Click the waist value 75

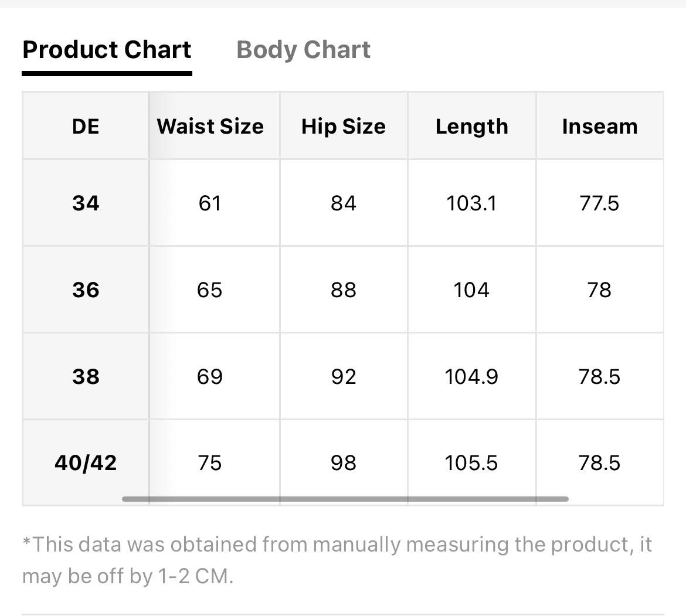(x=209, y=462)
